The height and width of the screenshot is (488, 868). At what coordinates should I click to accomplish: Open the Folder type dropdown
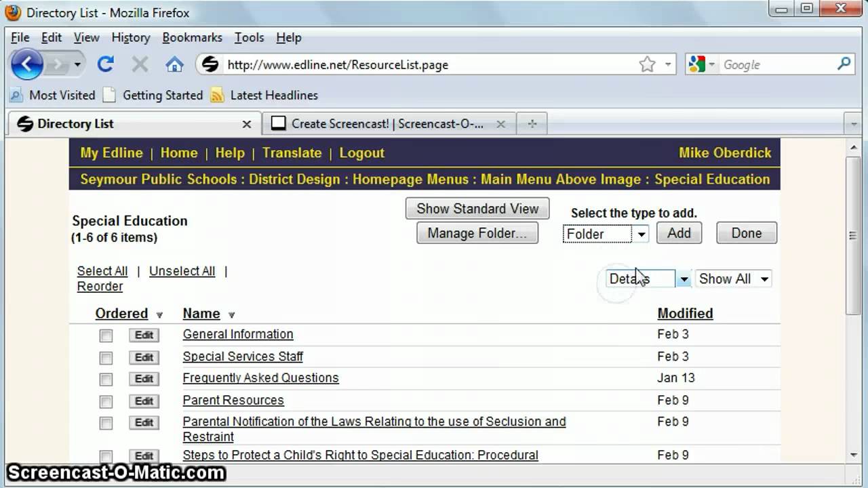click(x=606, y=234)
